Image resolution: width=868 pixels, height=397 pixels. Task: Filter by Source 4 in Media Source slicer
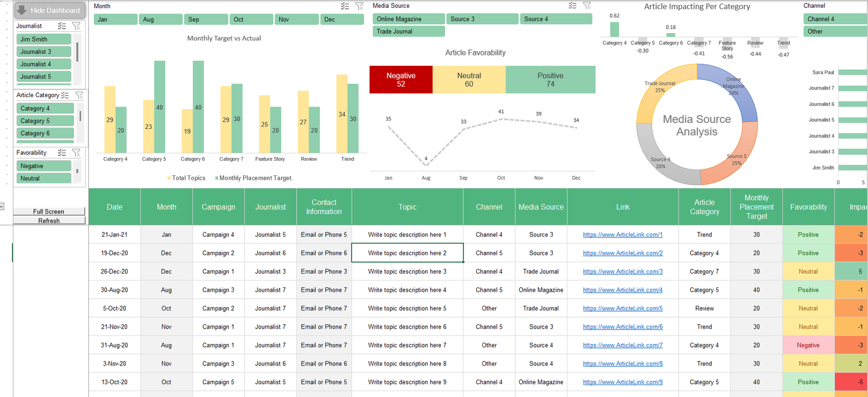[x=556, y=19]
